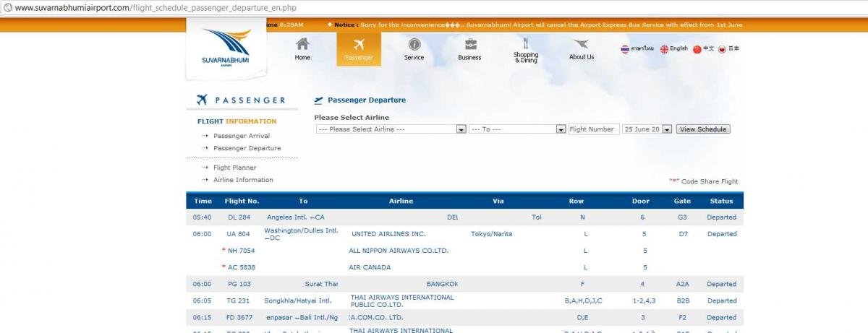
Task: Click UNITED AIRLINES INC. airline cell
Action: coord(388,234)
